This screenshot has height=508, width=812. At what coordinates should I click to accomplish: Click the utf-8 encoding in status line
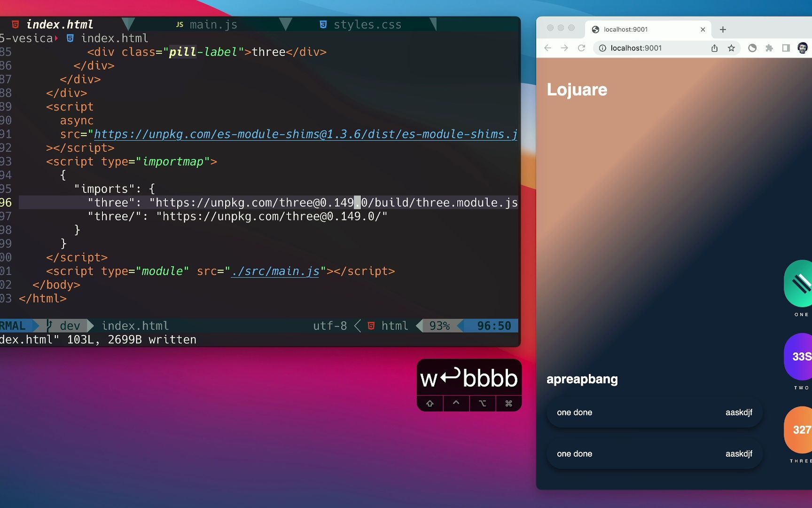(330, 325)
